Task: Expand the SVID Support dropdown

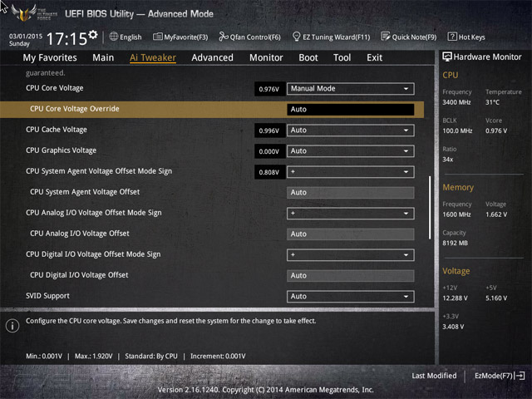Action: coord(351,297)
